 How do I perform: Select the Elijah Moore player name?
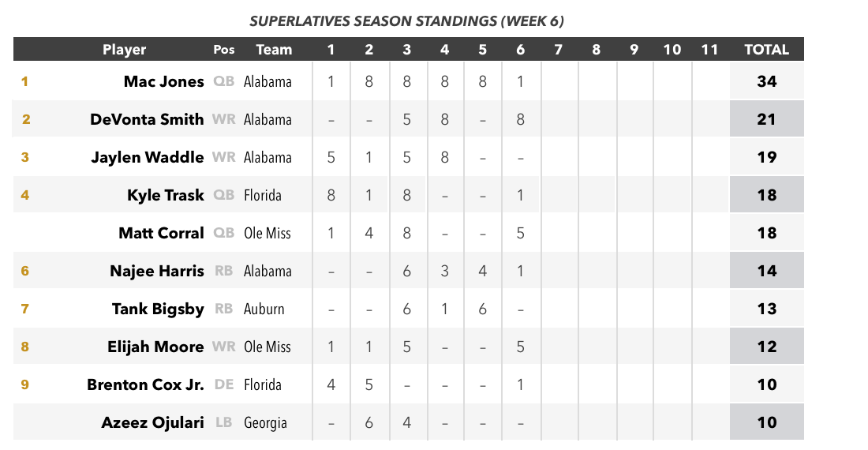tap(155, 347)
